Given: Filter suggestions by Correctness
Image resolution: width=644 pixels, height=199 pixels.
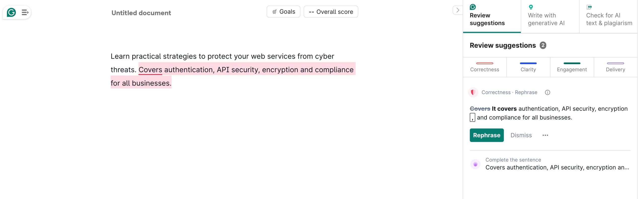Looking at the screenshot, I should click(x=485, y=67).
